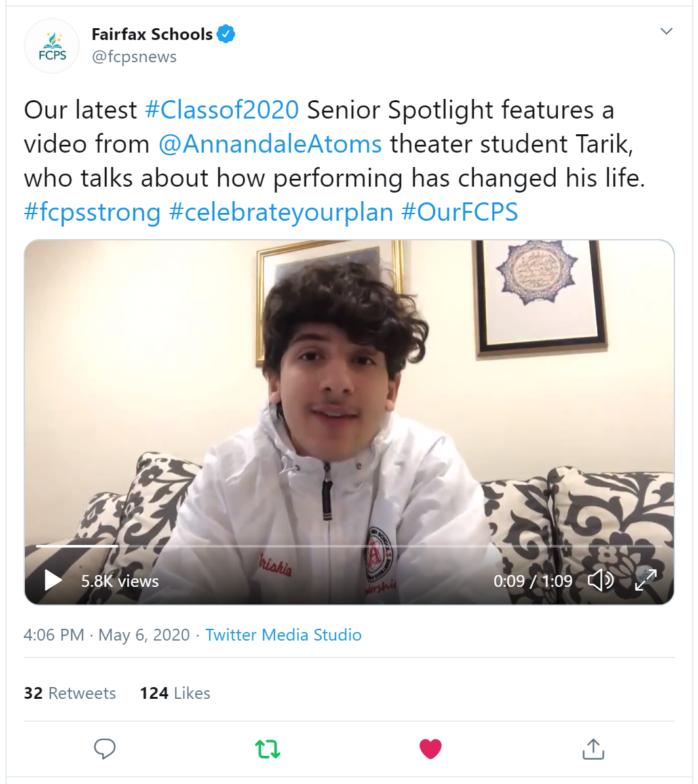Open the #OurFCPS hashtag link
This screenshot has height=784, width=698.
pos(459,212)
